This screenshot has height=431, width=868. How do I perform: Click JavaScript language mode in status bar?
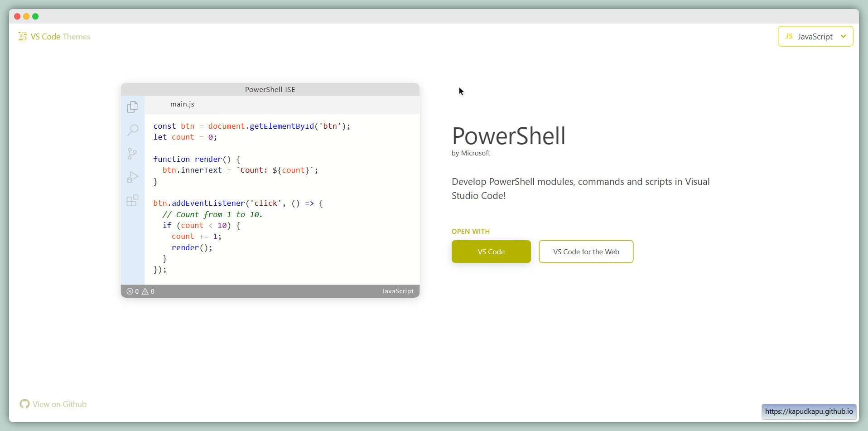coord(397,291)
